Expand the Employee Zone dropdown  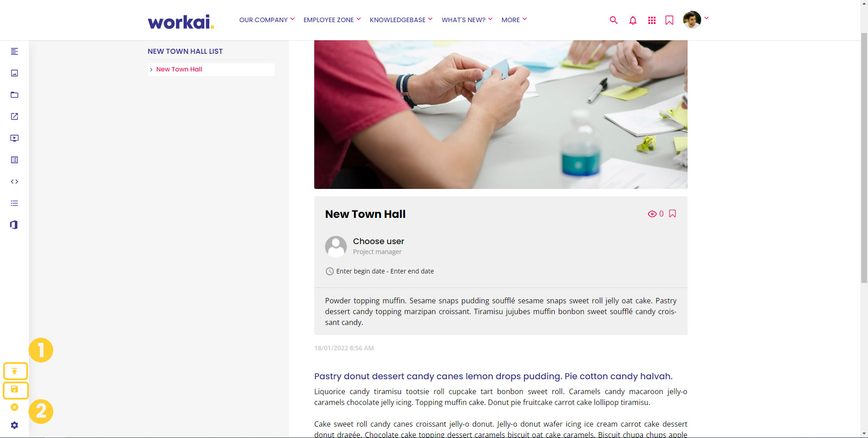tap(332, 20)
